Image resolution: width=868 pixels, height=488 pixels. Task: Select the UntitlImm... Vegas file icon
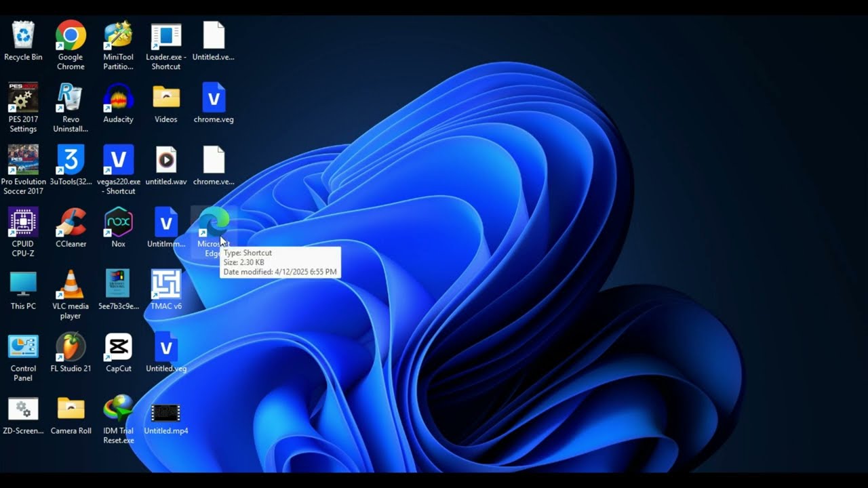coord(166,222)
